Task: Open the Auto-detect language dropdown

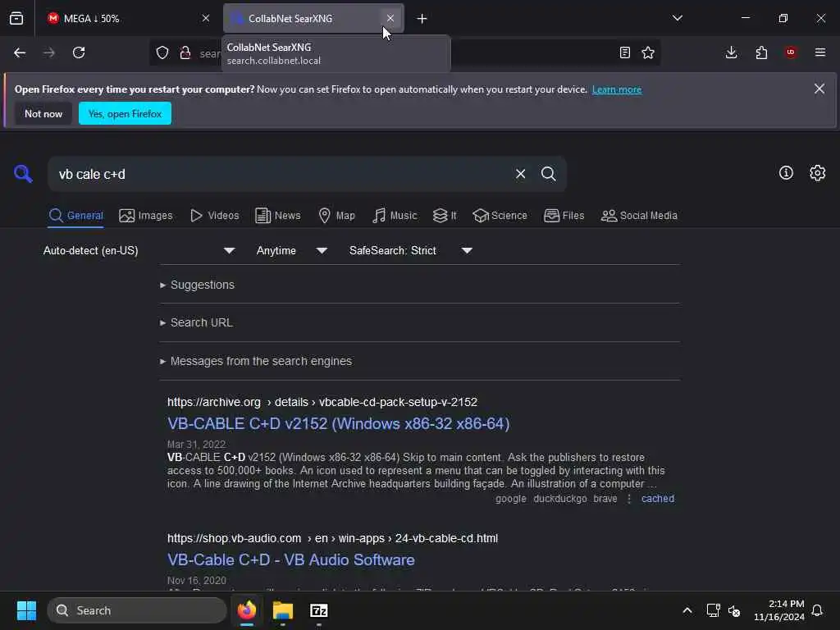Action: click(x=139, y=251)
